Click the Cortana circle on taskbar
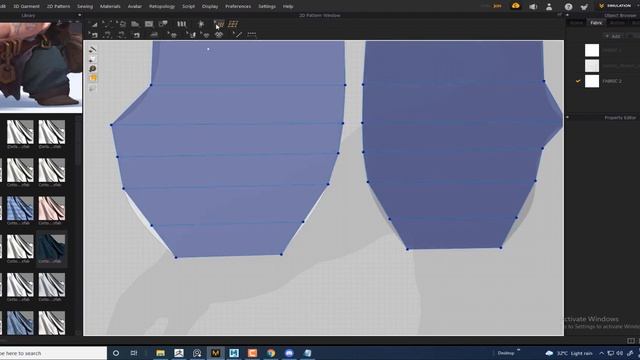 [116, 353]
